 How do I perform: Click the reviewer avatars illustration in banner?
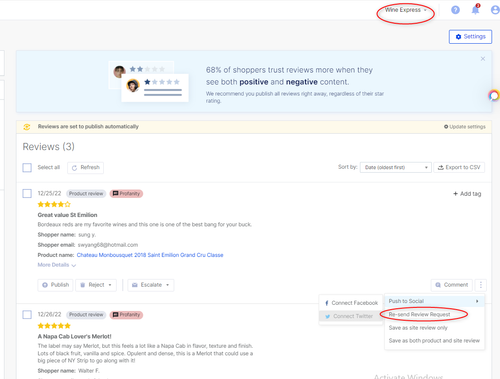[148, 82]
